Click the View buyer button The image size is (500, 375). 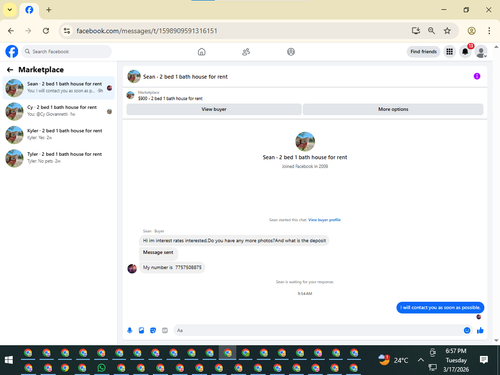point(214,109)
